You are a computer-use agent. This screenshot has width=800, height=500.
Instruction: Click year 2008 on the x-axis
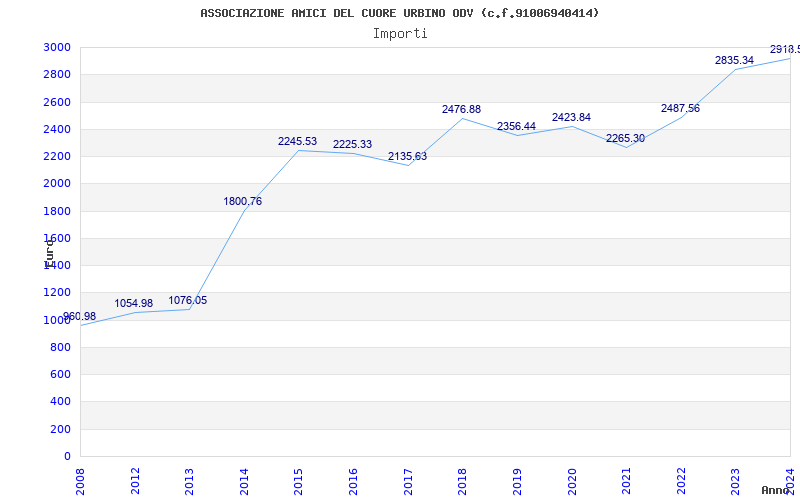pyautogui.click(x=81, y=479)
